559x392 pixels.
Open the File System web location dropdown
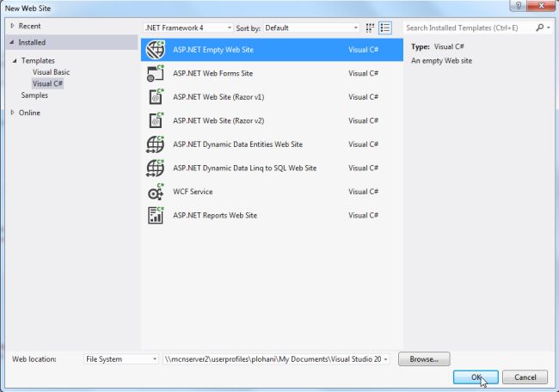click(121, 358)
